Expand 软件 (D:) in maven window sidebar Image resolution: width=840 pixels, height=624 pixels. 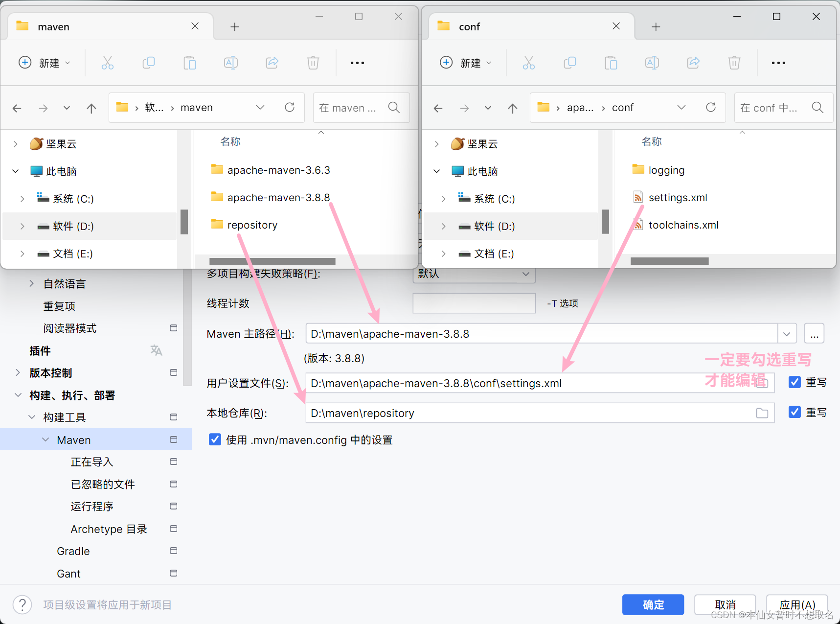pyautogui.click(x=22, y=226)
